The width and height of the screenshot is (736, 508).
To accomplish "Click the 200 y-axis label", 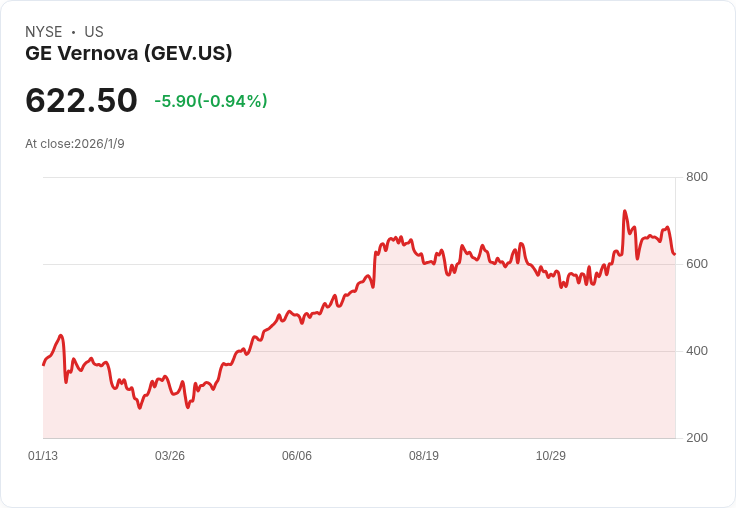I will pyautogui.click(x=697, y=438).
